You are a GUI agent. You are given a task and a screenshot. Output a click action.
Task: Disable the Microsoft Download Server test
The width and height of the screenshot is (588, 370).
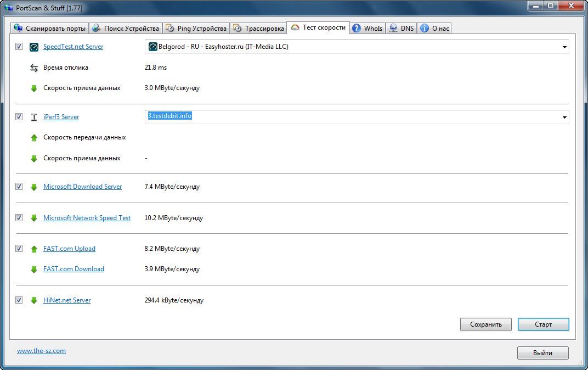click(x=19, y=187)
